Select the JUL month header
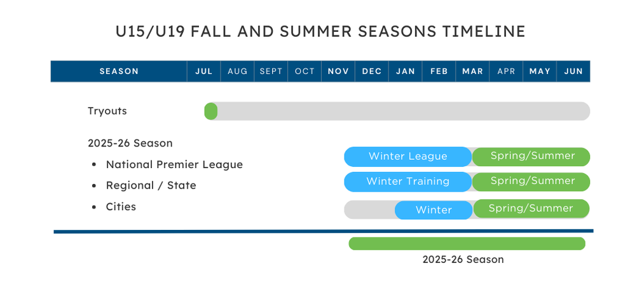This screenshot has height=291, width=644. pos(203,71)
